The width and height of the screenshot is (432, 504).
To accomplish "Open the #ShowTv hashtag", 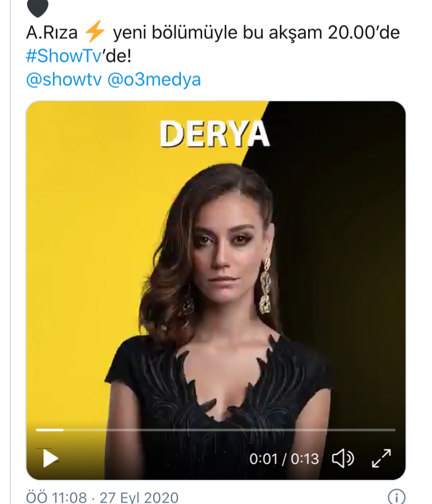I will (x=69, y=56).
